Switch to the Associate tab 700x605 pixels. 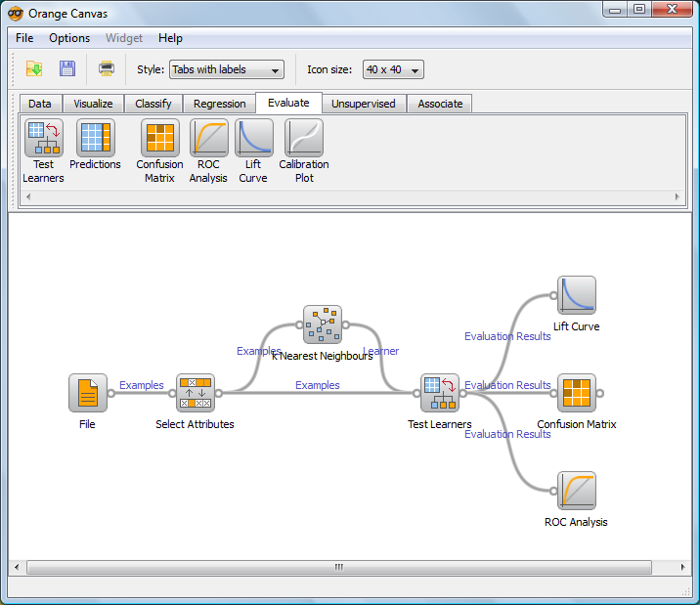point(440,104)
